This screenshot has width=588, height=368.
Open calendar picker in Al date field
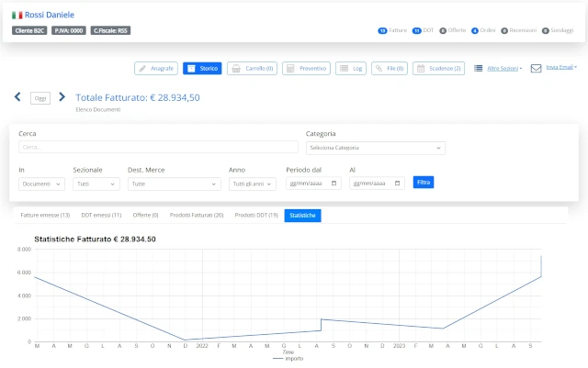pos(398,184)
